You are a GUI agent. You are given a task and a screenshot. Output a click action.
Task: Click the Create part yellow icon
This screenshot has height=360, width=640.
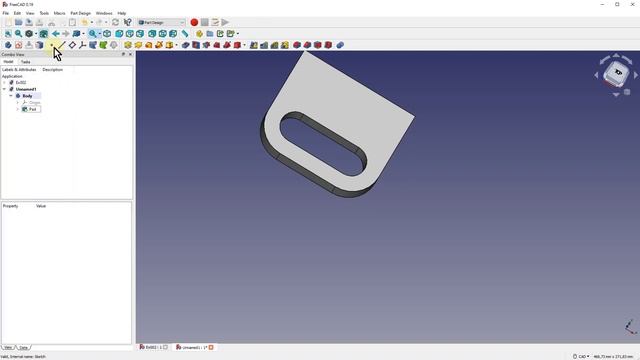[x=199, y=34]
